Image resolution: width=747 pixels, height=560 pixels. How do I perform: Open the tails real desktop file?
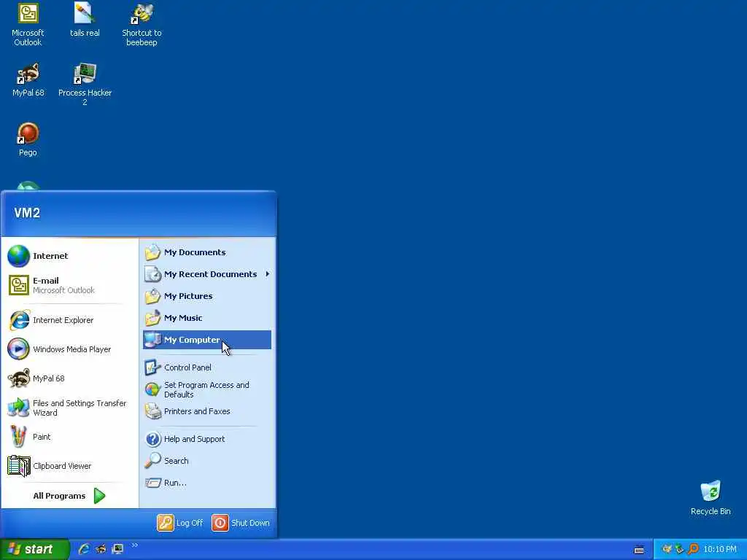[85, 20]
